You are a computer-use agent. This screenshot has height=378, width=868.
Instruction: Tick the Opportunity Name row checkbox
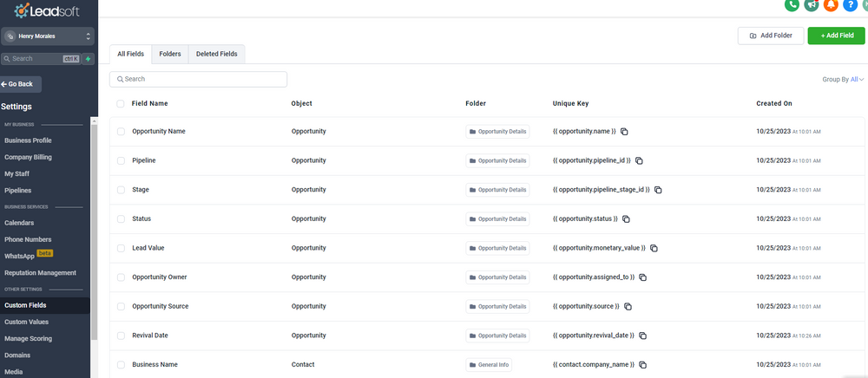tap(121, 132)
